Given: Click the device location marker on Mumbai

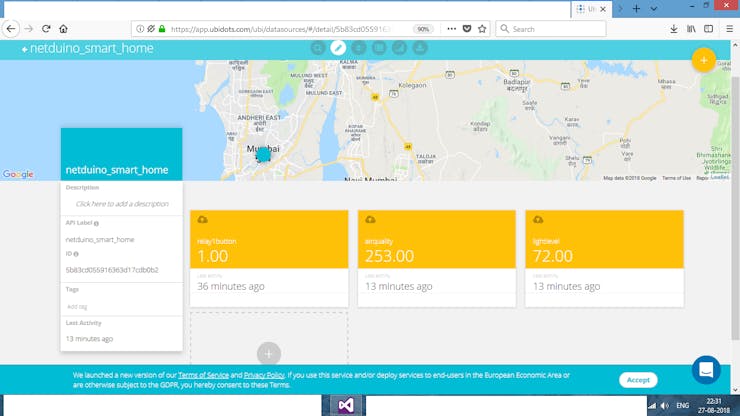Looking at the screenshot, I should click(x=263, y=154).
